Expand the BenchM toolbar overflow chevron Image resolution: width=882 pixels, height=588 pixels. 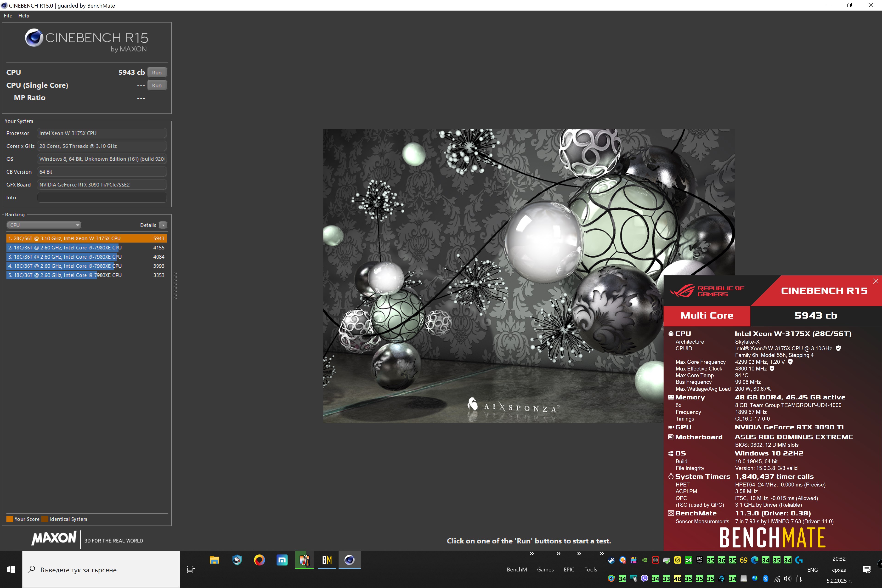532,554
